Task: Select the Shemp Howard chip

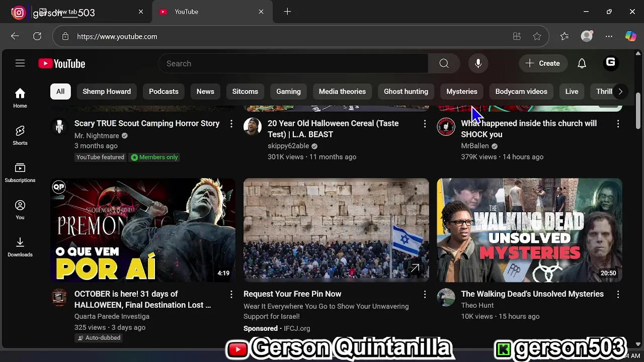Action: [107, 92]
